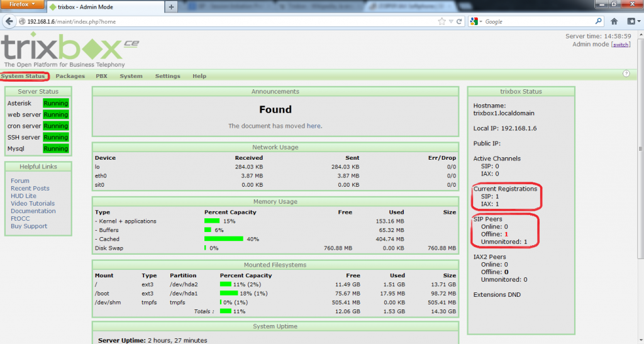Open the Google search engine selector dropdown
644x344 pixels.
point(475,21)
